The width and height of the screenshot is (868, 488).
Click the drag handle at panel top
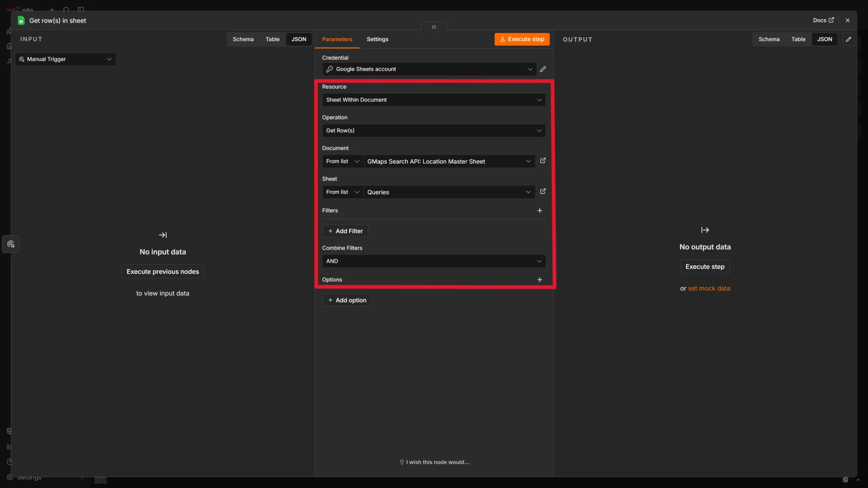[x=434, y=26]
